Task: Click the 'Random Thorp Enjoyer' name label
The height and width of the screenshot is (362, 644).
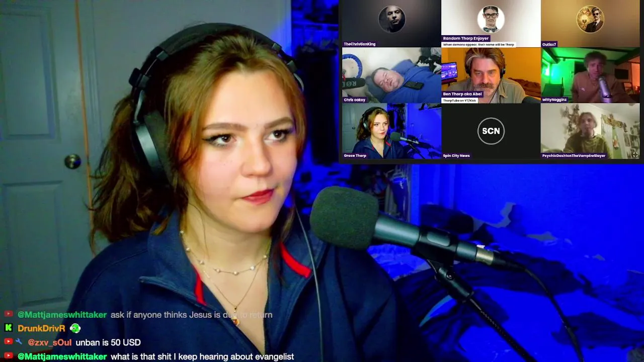Action: click(x=465, y=38)
